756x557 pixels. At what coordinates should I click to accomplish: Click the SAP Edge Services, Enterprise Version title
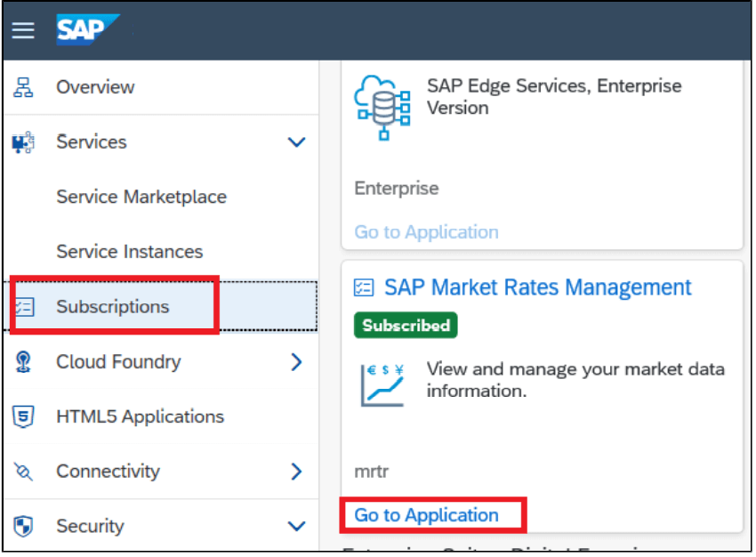(x=554, y=97)
